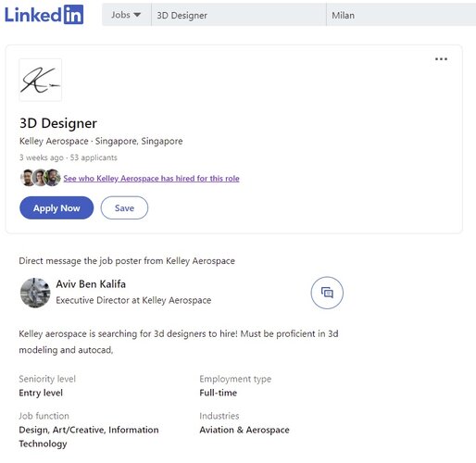Open the Jobs dropdown menu
Image resolution: width=476 pixels, height=463 pixels.
tap(127, 15)
